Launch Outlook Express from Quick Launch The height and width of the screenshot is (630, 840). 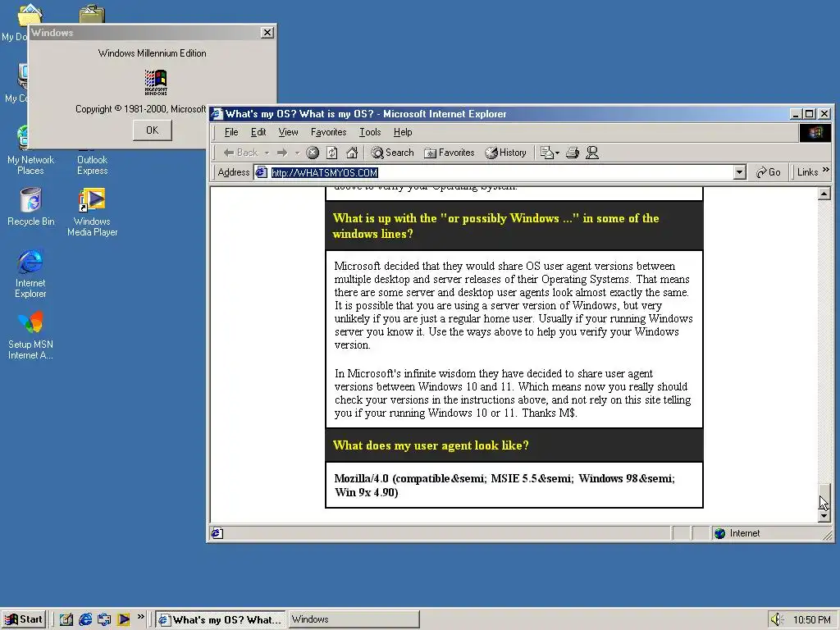point(104,620)
